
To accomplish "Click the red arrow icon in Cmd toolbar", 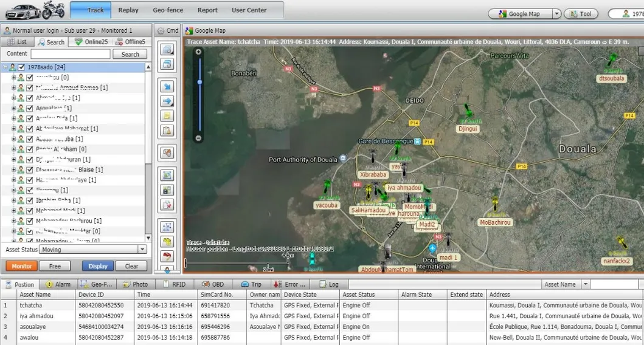I will coord(167,256).
